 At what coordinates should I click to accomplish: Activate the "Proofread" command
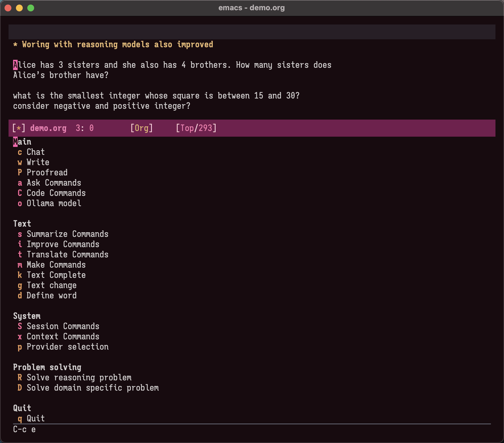tap(47, 173)
